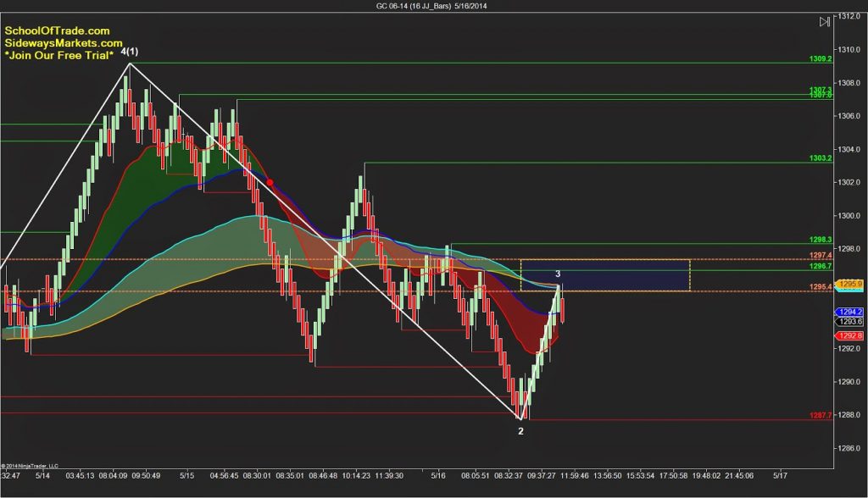
Task: Click the 1298.3 green level label
Action: pyautogui.click(x=821, y=240)
